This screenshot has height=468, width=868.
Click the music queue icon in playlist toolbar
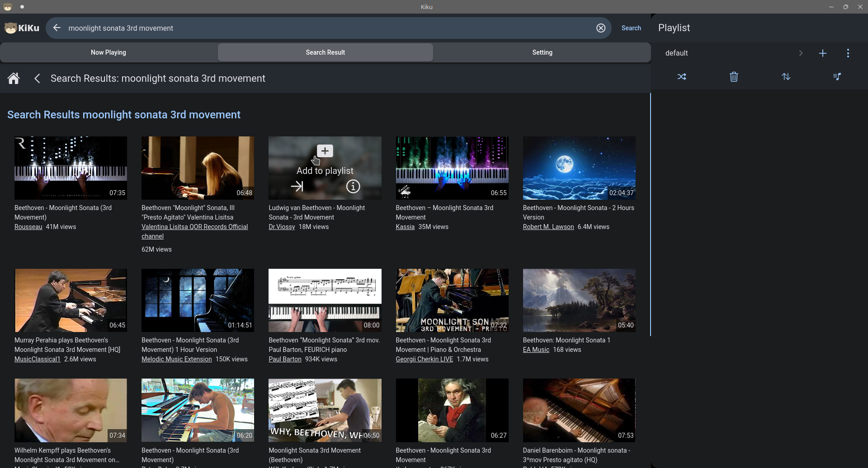click(837, 77)
